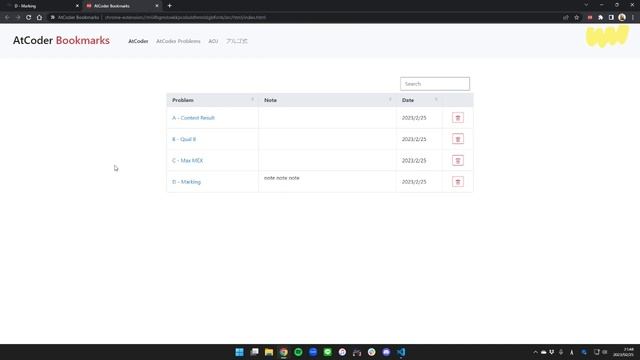Focus the Search input field
This screenshot has height=360, width=640.
(x=435, y=84)
